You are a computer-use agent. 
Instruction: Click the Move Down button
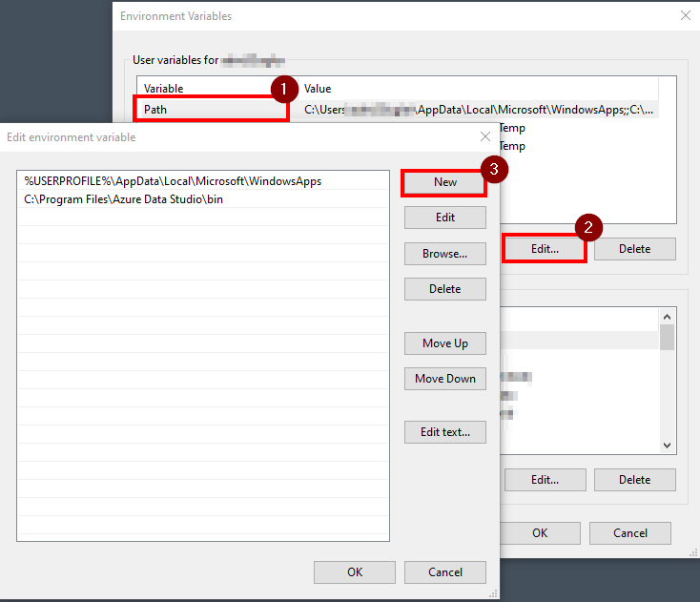pyautogui.click(x=444, y=379)
